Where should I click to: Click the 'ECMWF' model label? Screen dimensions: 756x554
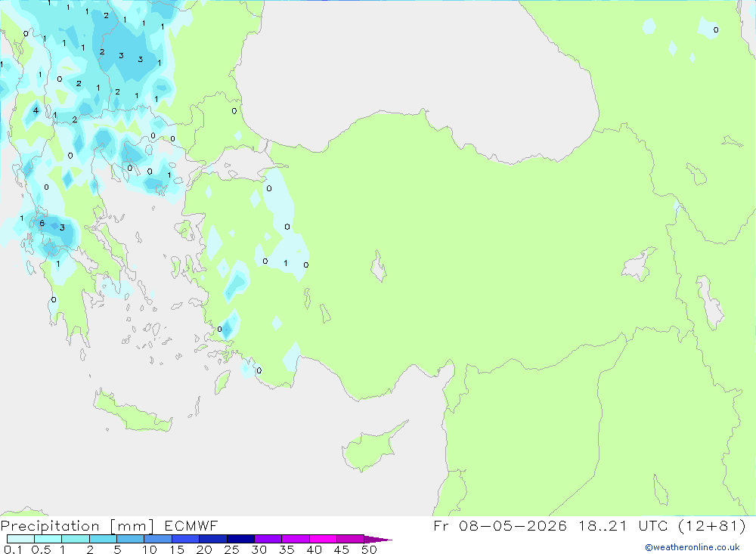tap(191, 526)
